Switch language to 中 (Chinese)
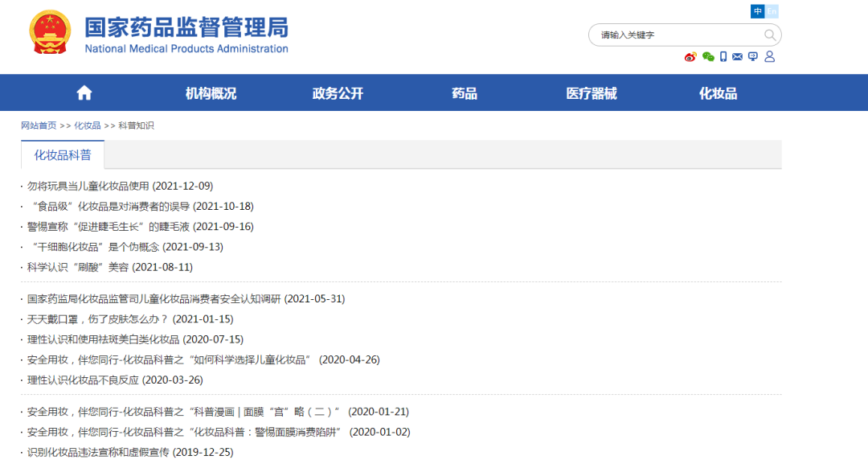This screenshot has height=464, width=868. coord(757,11)
